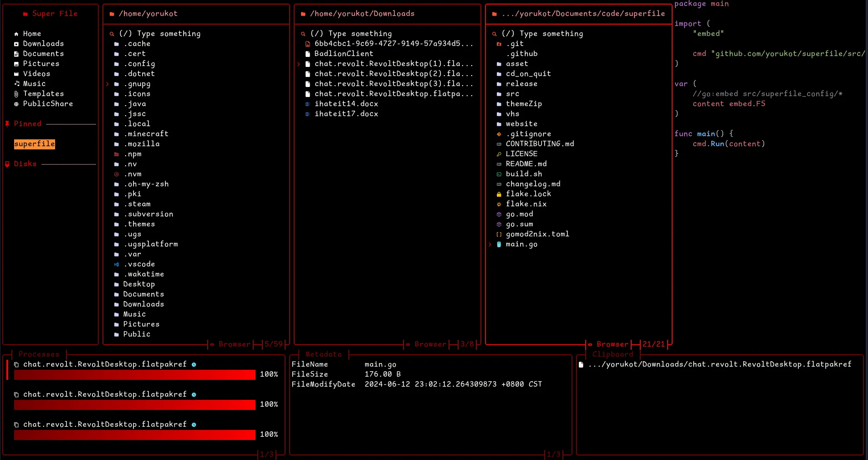Image resolution: width=868 pixels, height=460 pixels.
Task: Click the document icon in the Clipboard panel
Action: tap(580, 364)
